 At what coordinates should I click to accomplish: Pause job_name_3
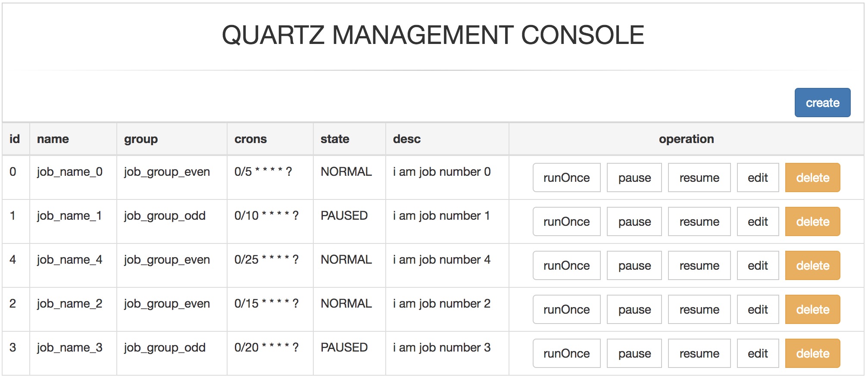pyautogui.click(x=634, y=353)
